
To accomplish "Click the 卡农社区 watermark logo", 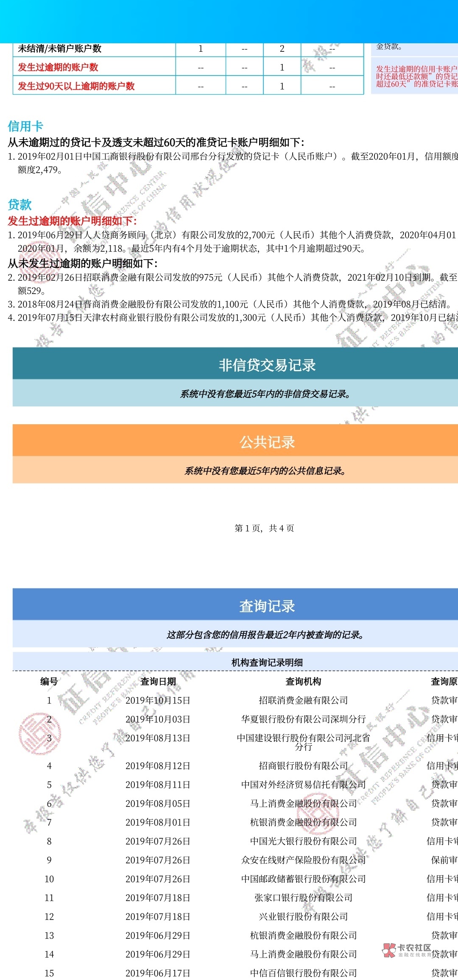I will 407,950.
